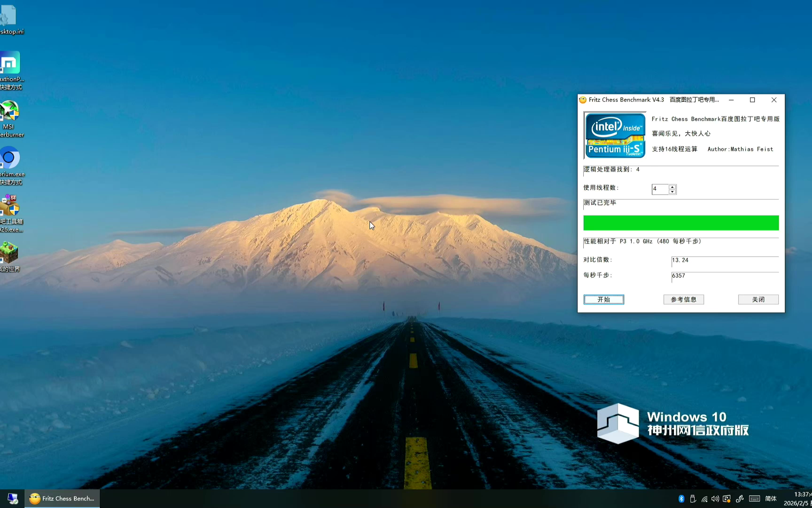The height and width of the screenshot is (508, 812).
Task: Click the Fritz Chess Bench taskbar item
Action: [x=62, y=499]
